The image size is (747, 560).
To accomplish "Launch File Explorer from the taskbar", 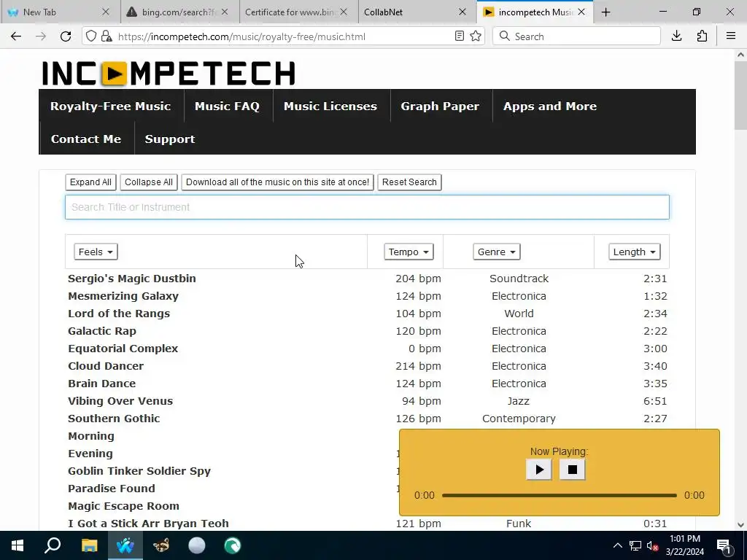I will coord(89,545).
